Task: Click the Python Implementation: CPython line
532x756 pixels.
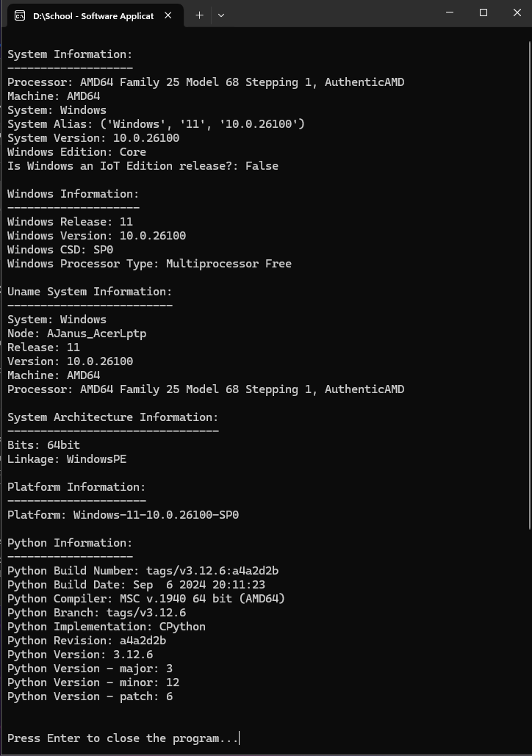Action: [106, 627]
